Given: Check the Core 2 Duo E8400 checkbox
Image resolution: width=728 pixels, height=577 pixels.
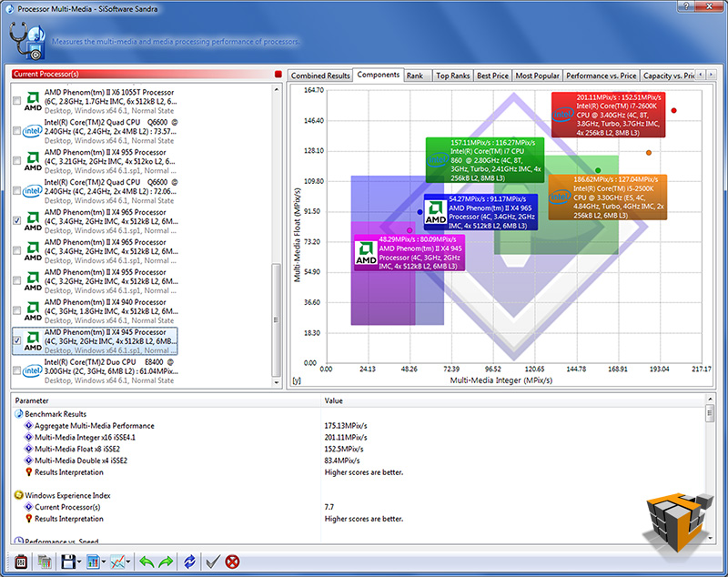Looking at the screenshot, I should tap(16, 370).
